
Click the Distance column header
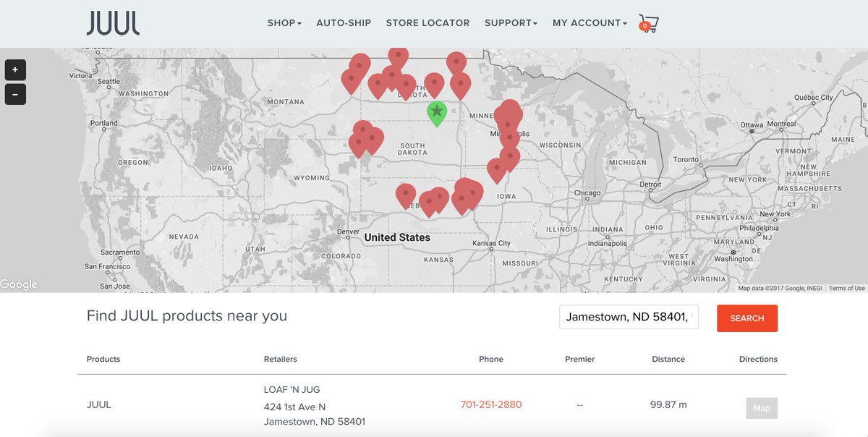coord(668,359)
